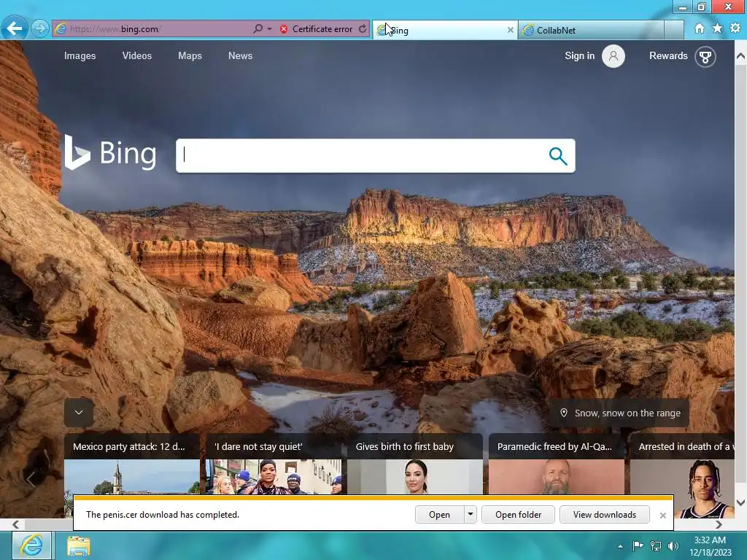View the Certificate error details text
This screenshot has width=747, height=560.
(x=322, y=29)
